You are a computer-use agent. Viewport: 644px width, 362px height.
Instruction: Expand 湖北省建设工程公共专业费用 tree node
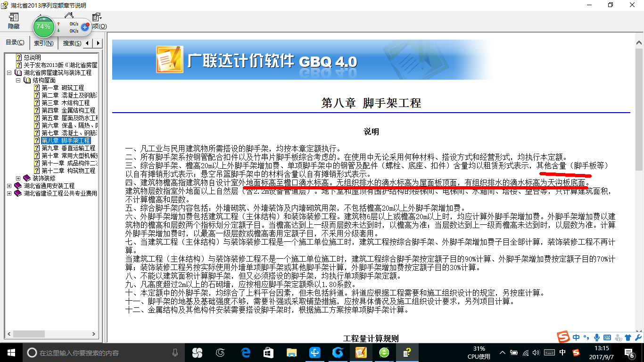click(9, 193)
